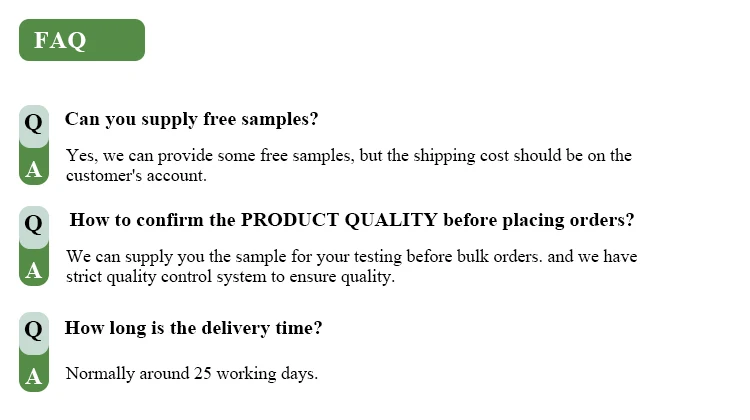
Task: Click the answer line "We can supply you the sample"
Action: pos(352,256)
